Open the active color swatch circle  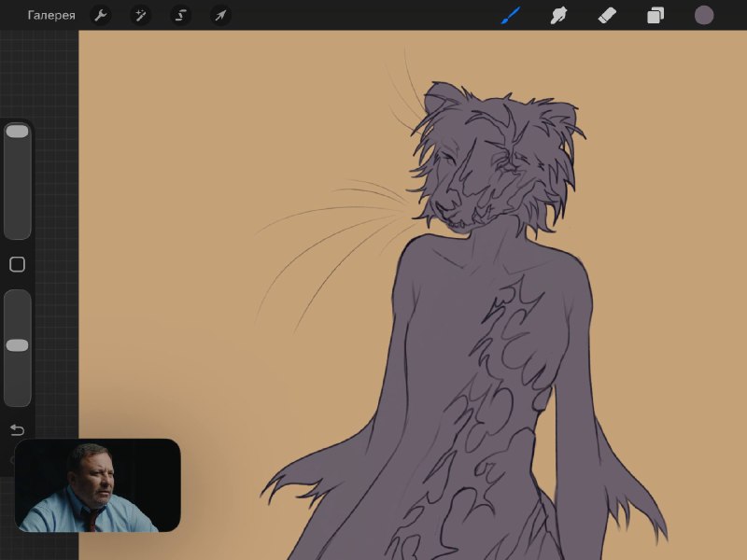(x=704, y=15)
